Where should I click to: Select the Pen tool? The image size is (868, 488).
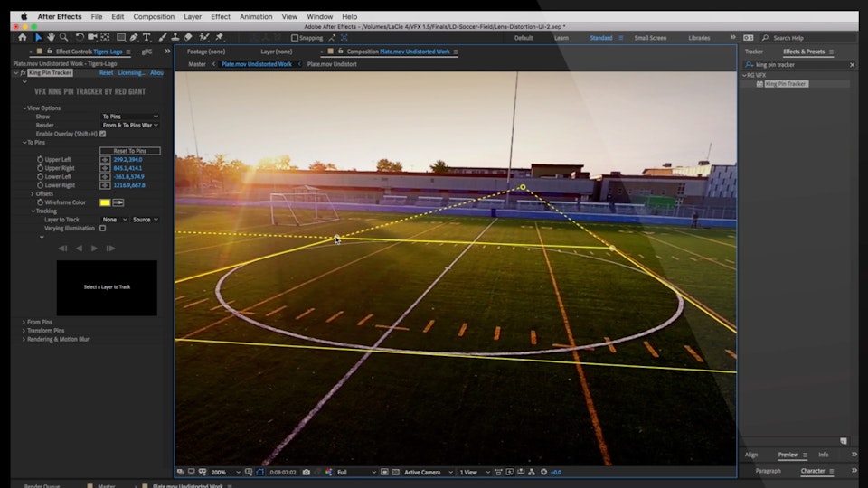point(134,37)
